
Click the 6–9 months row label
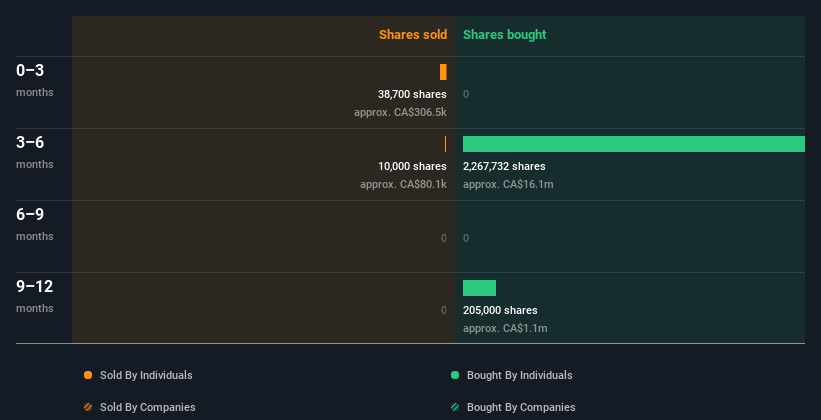(35, 224)
